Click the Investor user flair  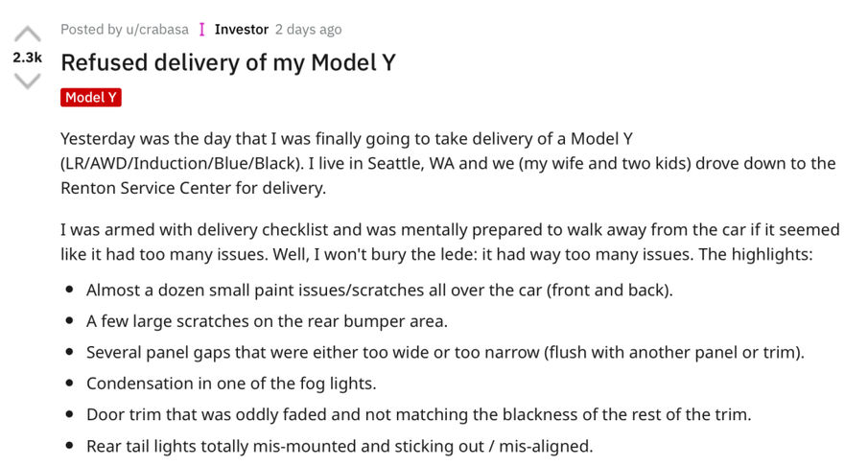(x=242, y=30)
